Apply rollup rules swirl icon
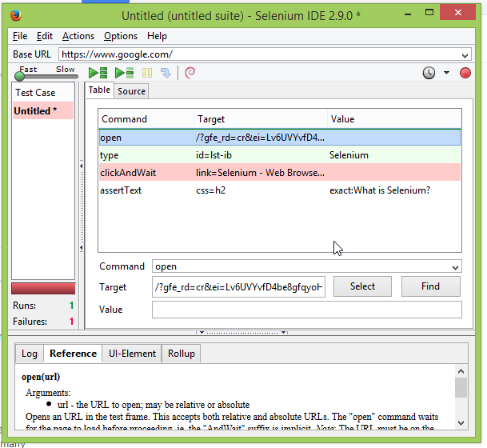 click(x=190, y=73)
